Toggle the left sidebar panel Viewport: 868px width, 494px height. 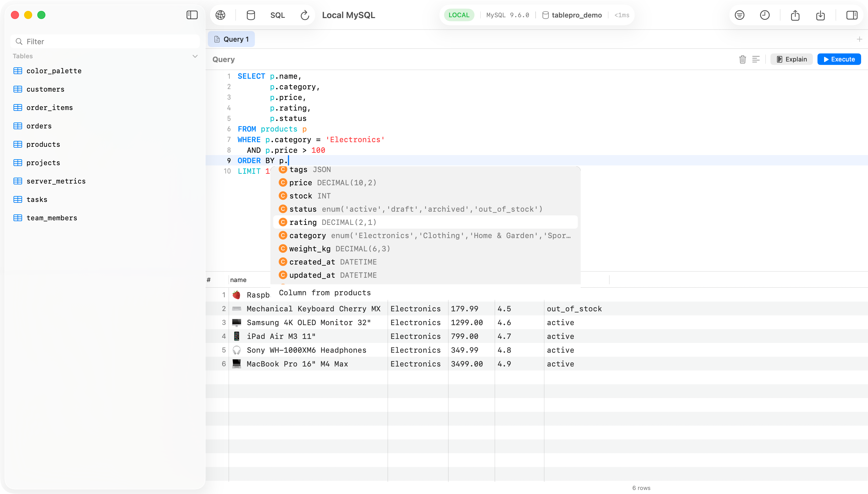pyautogui.click(x=192, y=15)
